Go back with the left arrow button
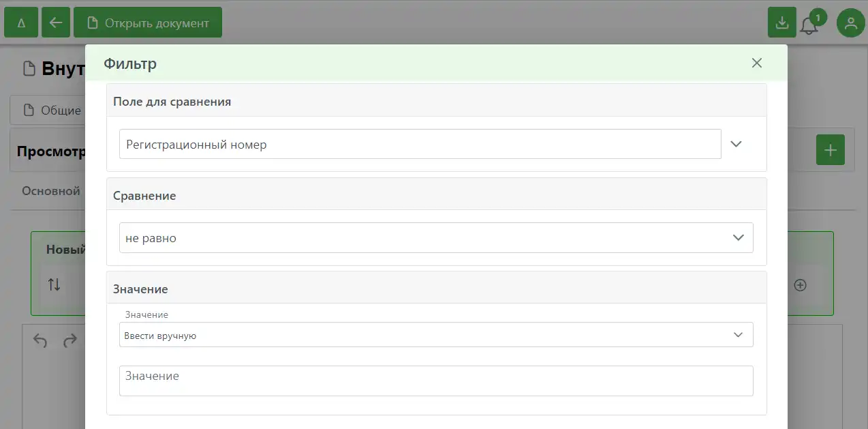 point(56,23)
